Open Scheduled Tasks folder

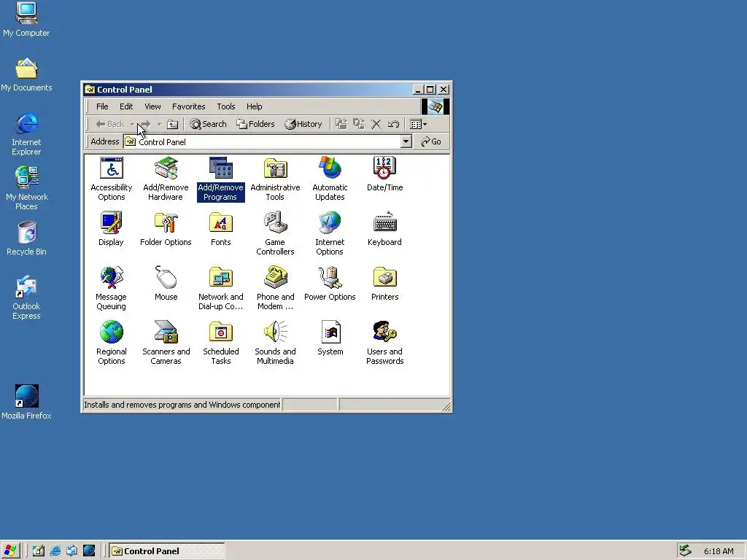pos(220,344)
